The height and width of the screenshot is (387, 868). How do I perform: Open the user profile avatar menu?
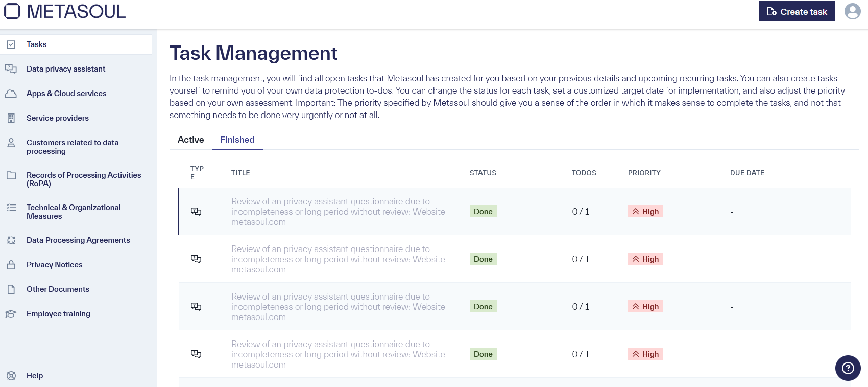pyautogui.click(x=852, y=11)
